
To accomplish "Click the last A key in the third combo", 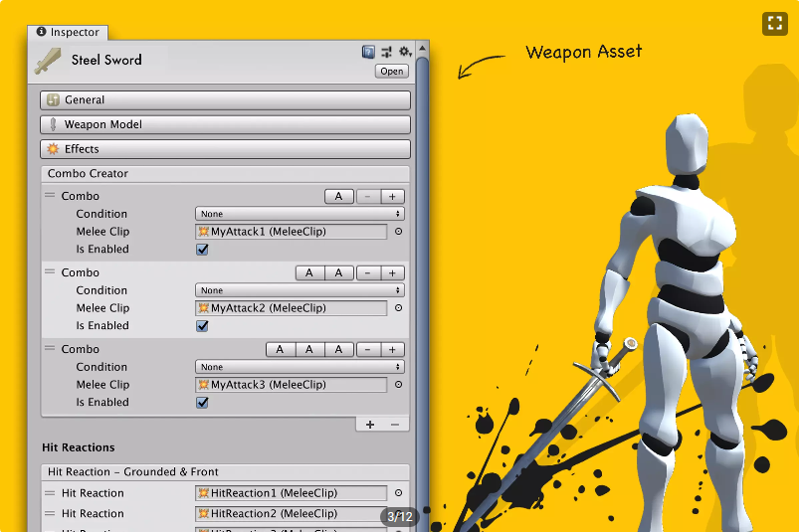I will pos(339,349).
